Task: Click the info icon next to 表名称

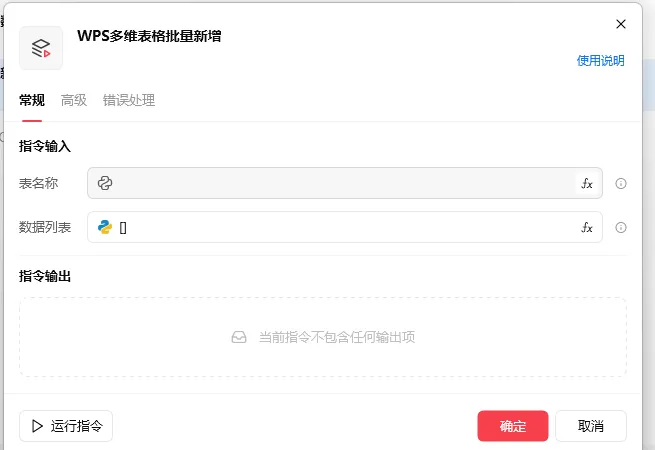Action: pos(621,184)
